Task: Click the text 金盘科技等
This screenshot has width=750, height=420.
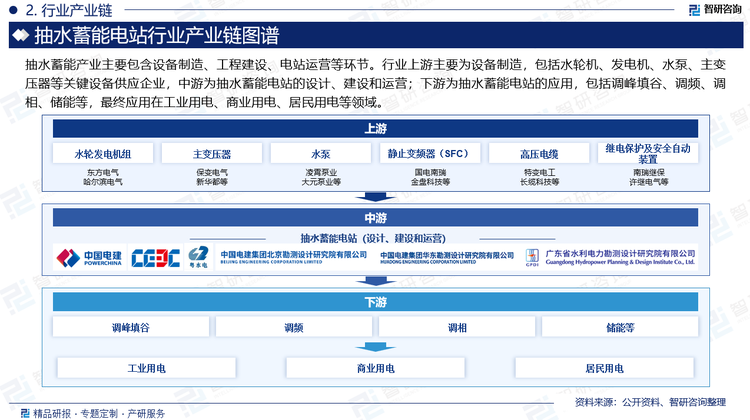Action: coord(430,182)
